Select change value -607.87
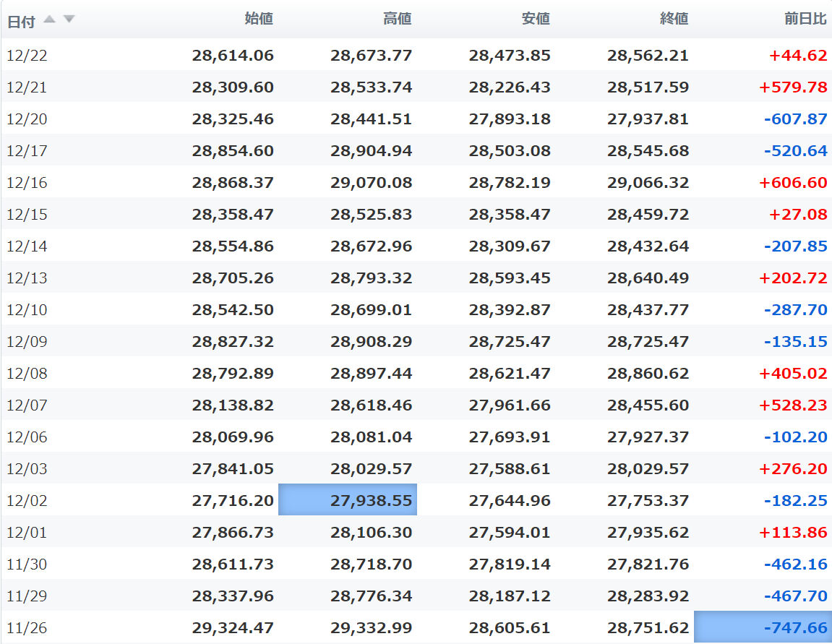This screenshot has width=832, height=644. 796,119
